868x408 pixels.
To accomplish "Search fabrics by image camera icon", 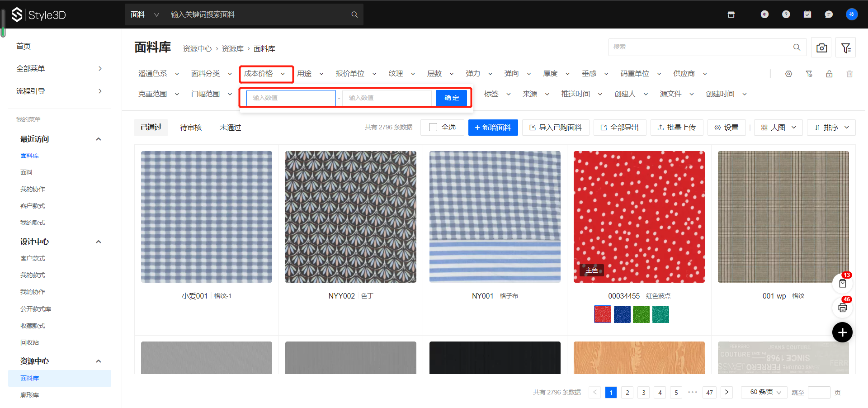I will [x=822, y=47].
